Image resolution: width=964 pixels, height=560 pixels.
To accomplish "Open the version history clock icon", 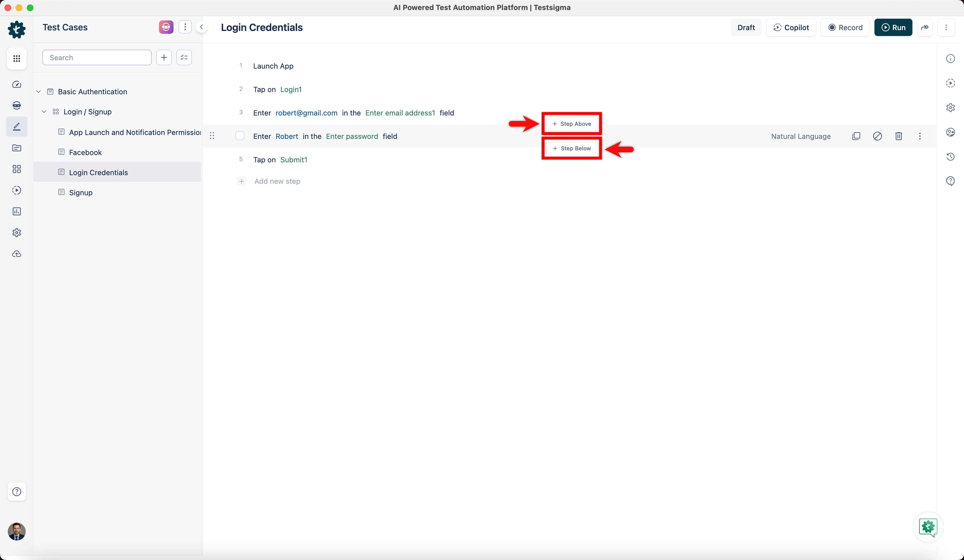I will pos(950,156).
